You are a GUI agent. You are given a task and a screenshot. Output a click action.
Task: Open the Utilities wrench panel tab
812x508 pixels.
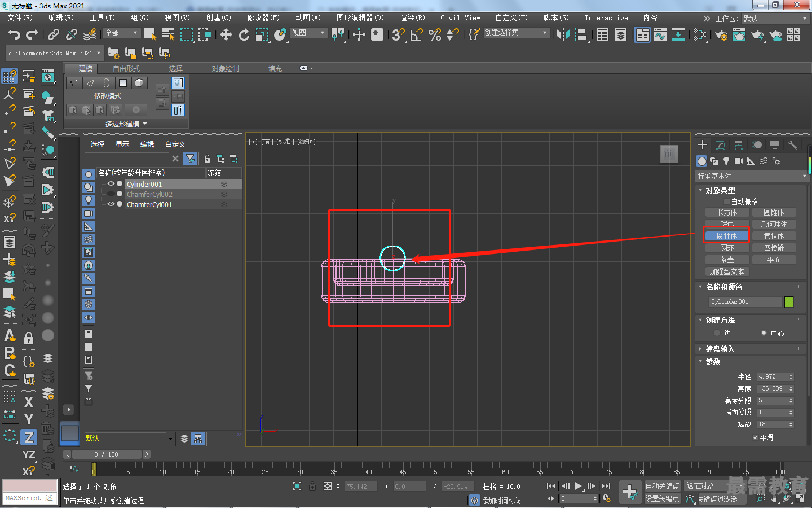tap(793, 145)
